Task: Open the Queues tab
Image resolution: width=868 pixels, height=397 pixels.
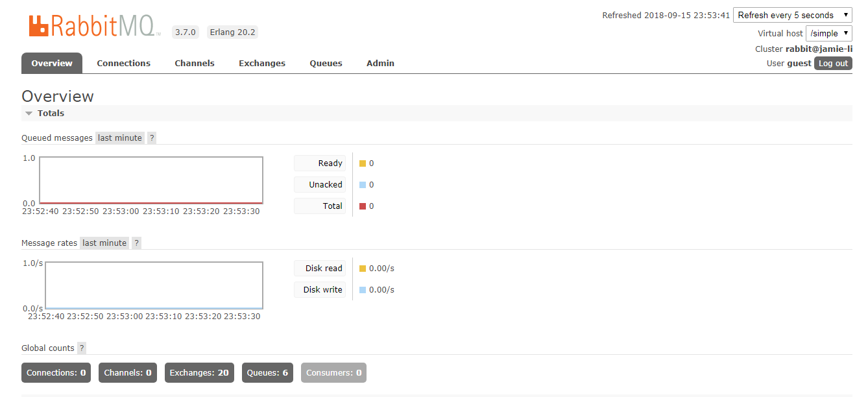Action: 326,63
